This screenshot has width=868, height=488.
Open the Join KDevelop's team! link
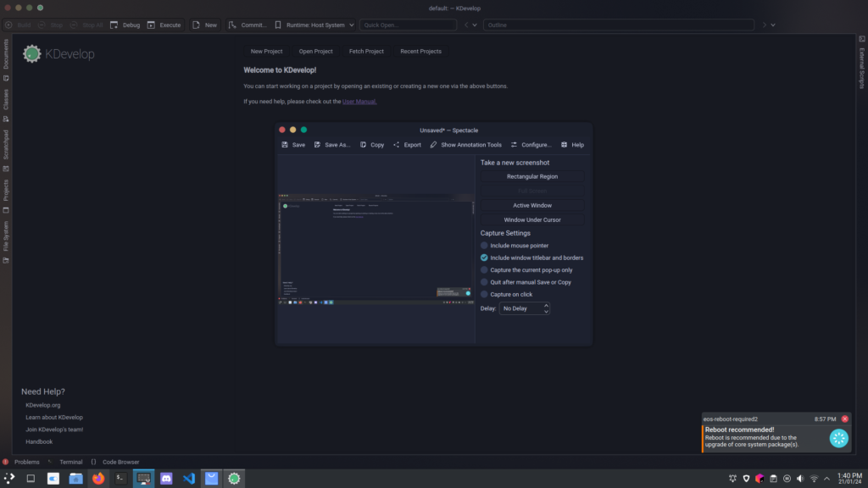point(54,430)
